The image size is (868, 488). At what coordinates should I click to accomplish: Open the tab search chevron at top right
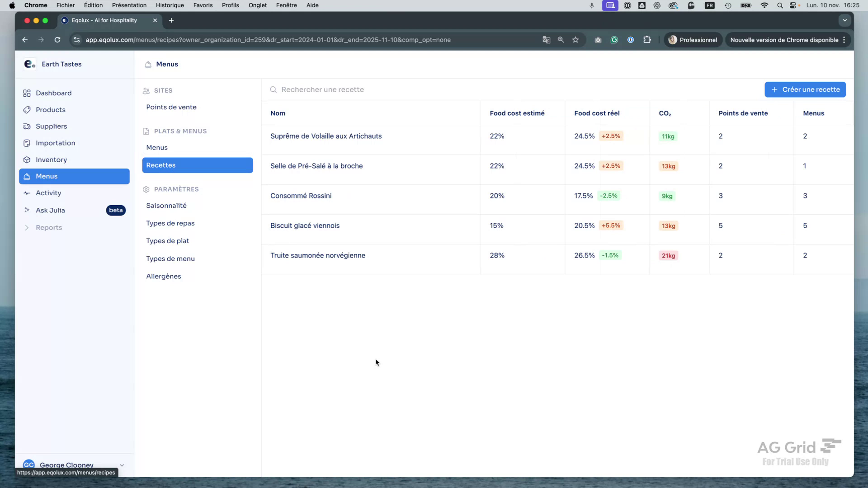844,20
